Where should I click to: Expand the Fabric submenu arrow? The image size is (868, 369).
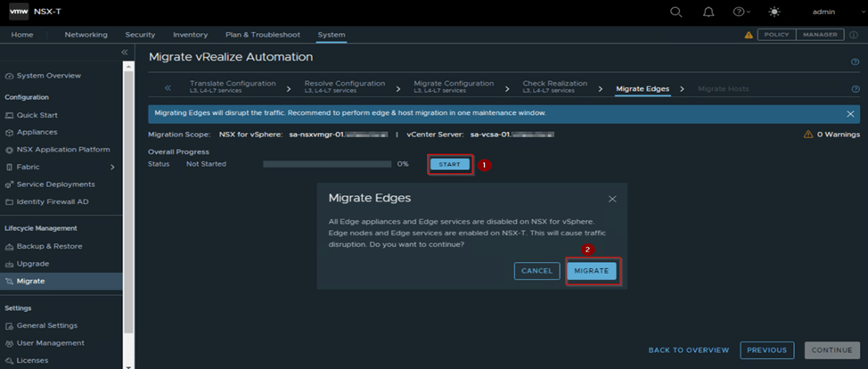(x=112, y=167)
